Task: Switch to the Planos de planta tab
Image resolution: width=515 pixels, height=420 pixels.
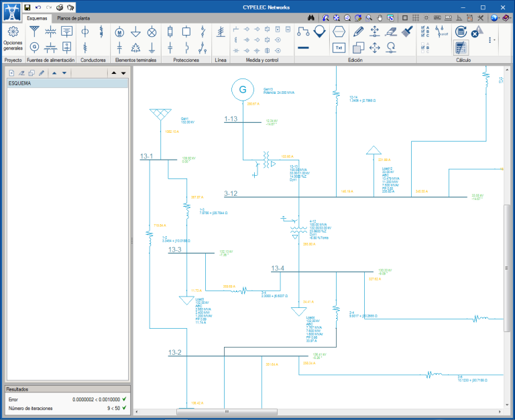Action: tap(73, 18)
